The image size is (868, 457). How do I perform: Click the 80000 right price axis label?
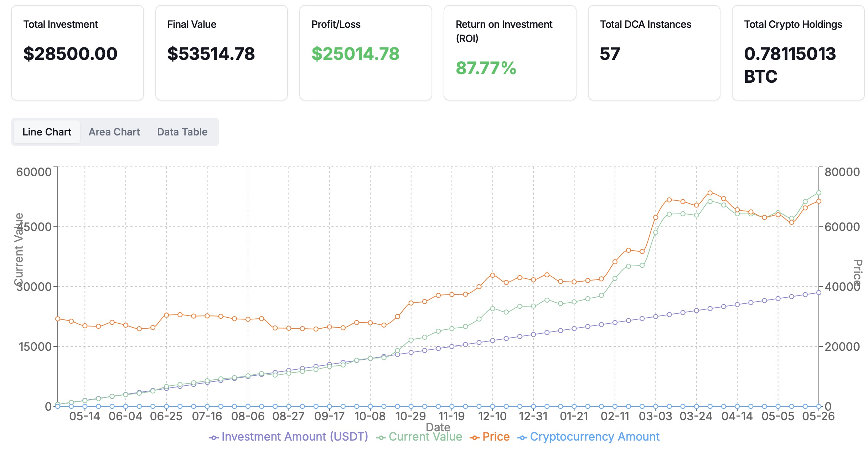point(842,172)
